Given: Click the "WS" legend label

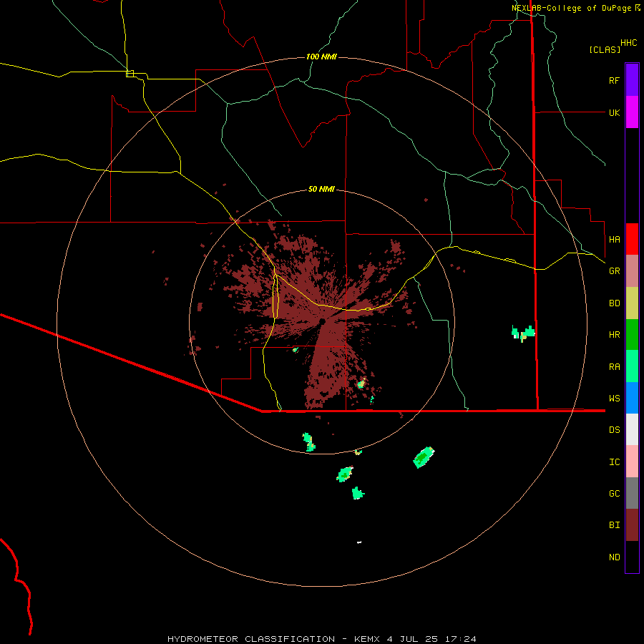Looking at the screenshot, I should (615, 399).
